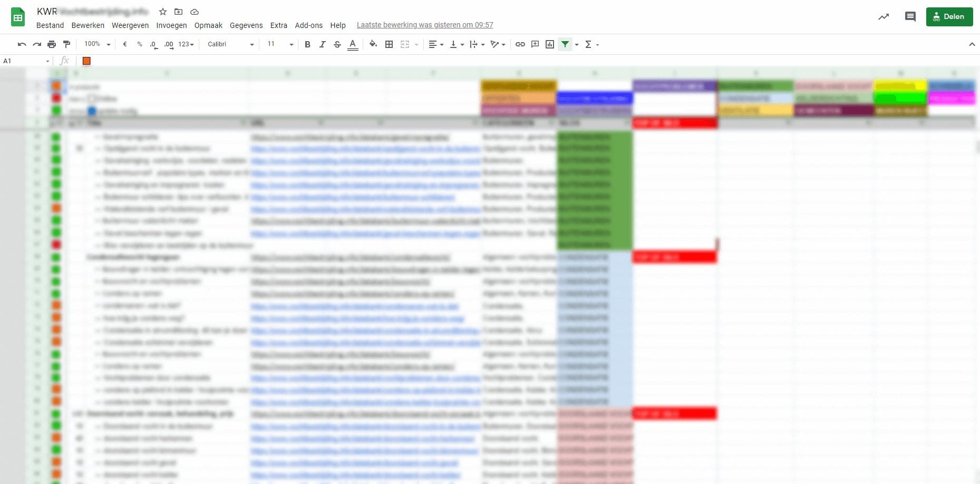980x484 pixels.
Task: Open the Bestand menu
Action: point(50,25)
